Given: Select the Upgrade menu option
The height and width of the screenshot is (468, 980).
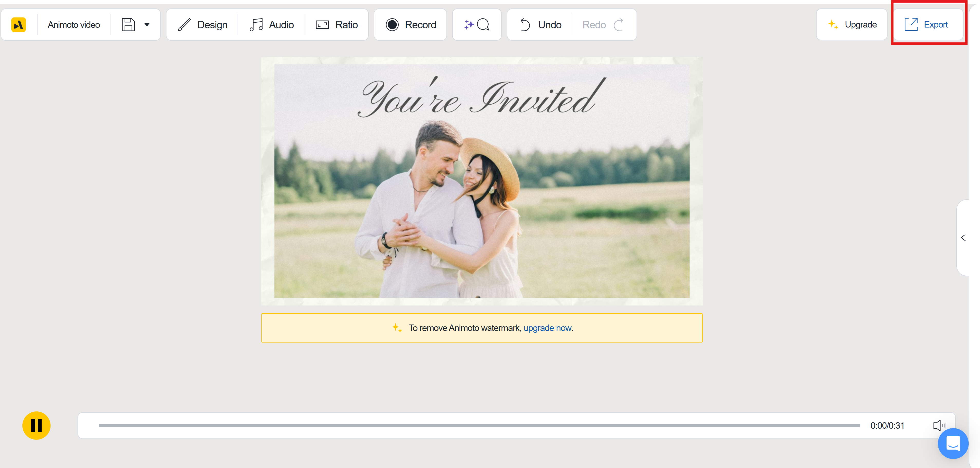Looking at the screenshot, I should click(x=851, y=24).
